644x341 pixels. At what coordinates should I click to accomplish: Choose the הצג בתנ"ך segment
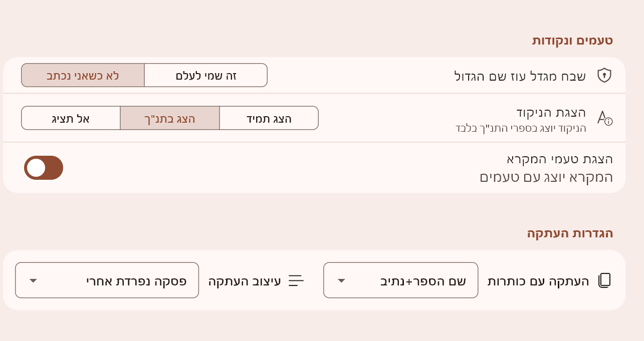pyautogui.click(x=170, y=118)
